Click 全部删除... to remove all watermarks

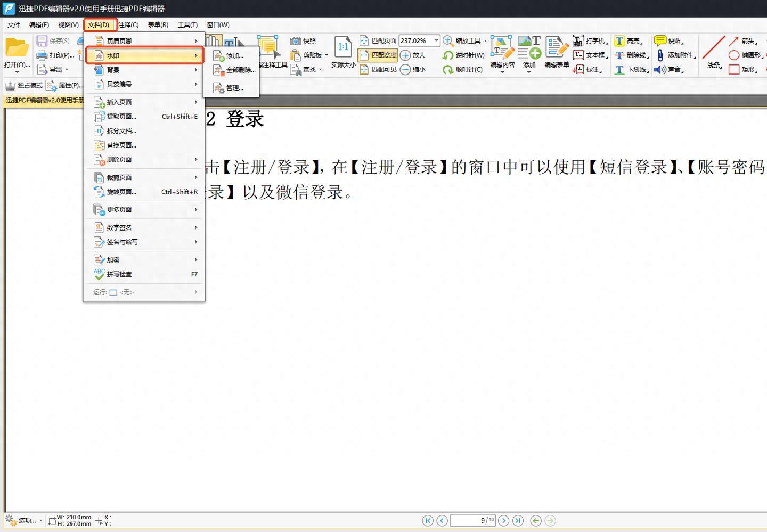coord(240,70)
